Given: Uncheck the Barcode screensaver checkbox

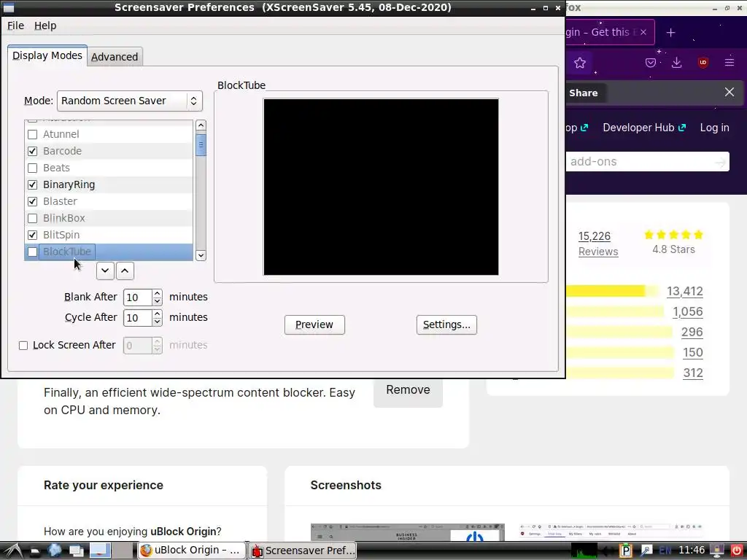Looking at the screenshot, I should coord(32,151).
